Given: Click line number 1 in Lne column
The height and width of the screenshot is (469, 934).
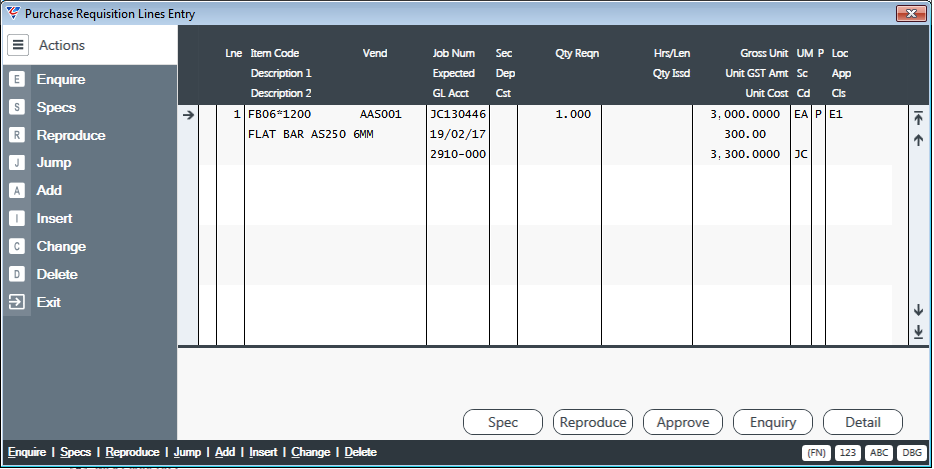Looking at the screenshot, I should click(x=237, y=114).
